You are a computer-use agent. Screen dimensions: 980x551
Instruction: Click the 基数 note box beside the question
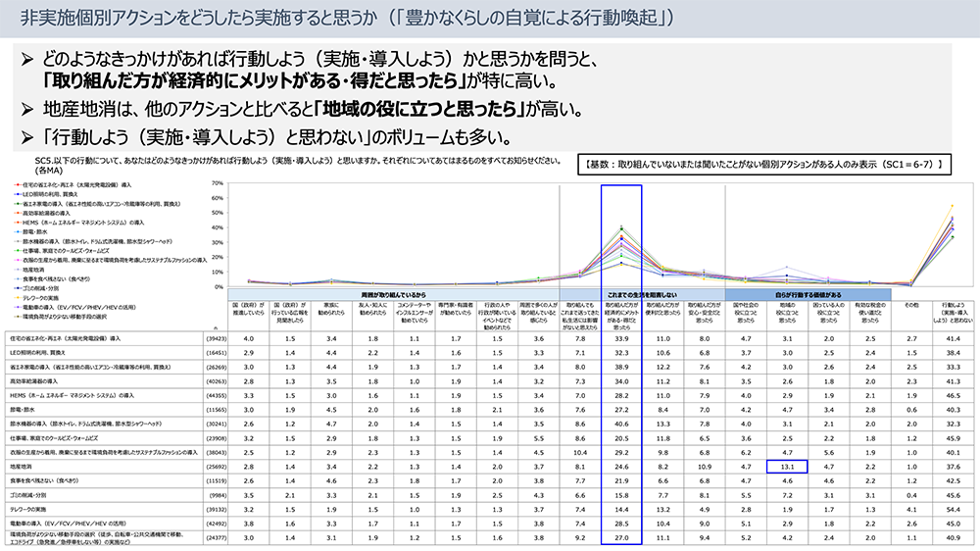click(x=761, y=164)
